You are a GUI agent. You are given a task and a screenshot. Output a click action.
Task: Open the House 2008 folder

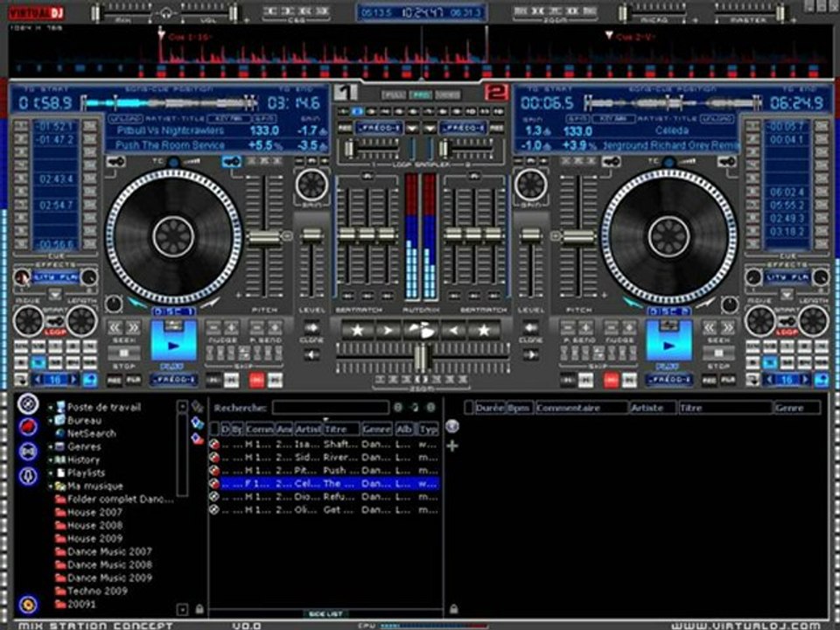(x=94, y=526)
